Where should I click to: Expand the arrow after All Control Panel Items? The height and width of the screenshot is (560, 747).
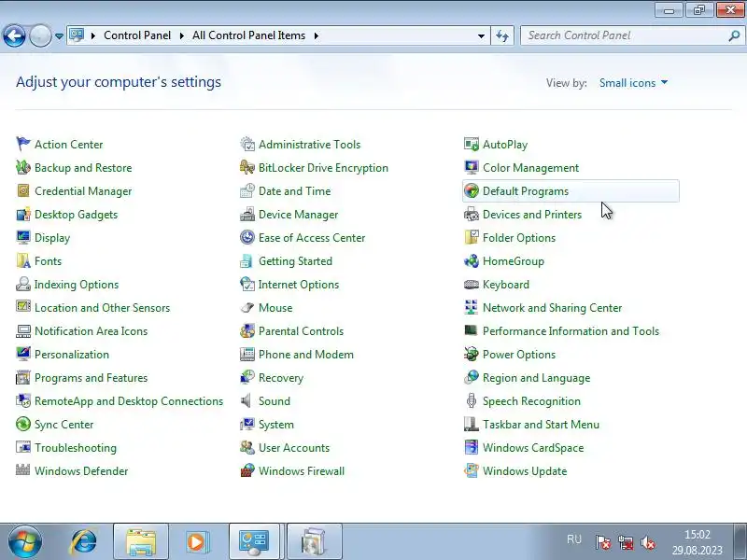[317, 35]
